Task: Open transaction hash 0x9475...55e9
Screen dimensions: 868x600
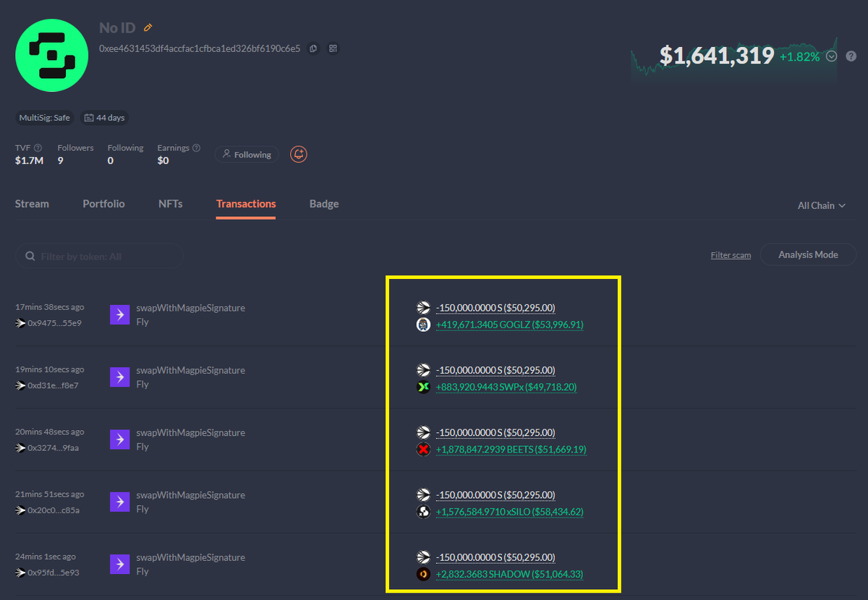Action: [x=54, y=323]
